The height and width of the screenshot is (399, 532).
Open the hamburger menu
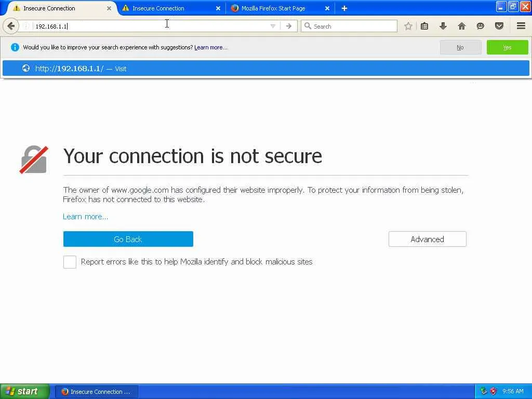click(521, 26)
